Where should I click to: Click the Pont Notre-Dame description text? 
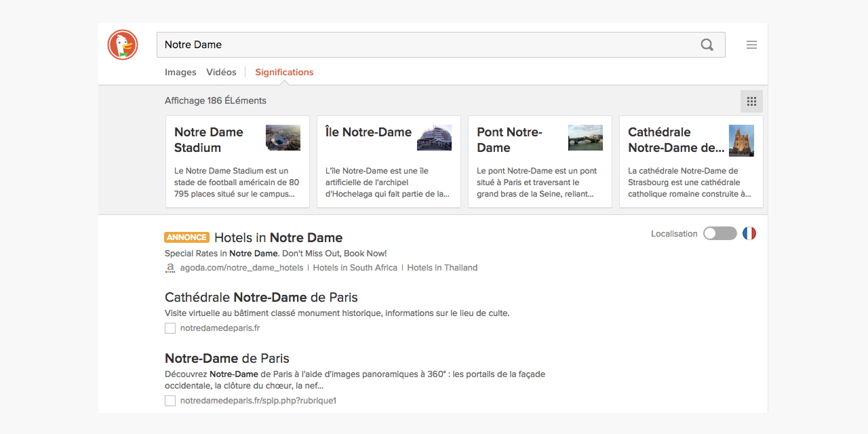pyautogui.click(x=536, y=182)
